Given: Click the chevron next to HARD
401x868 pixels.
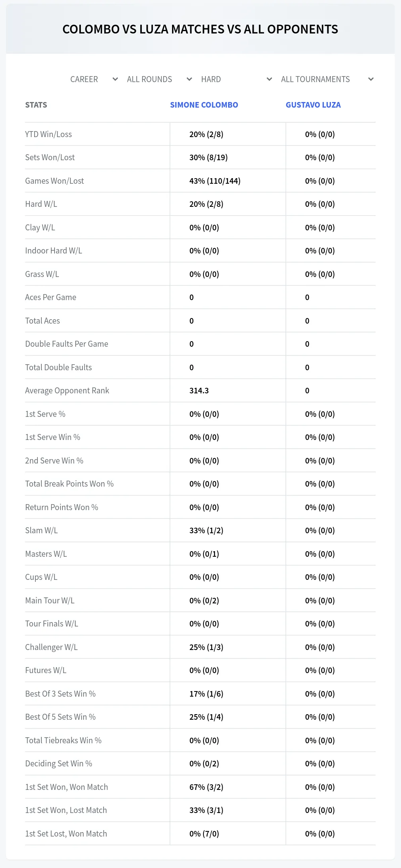Looking at the screenshot, I should pos(269,79).
